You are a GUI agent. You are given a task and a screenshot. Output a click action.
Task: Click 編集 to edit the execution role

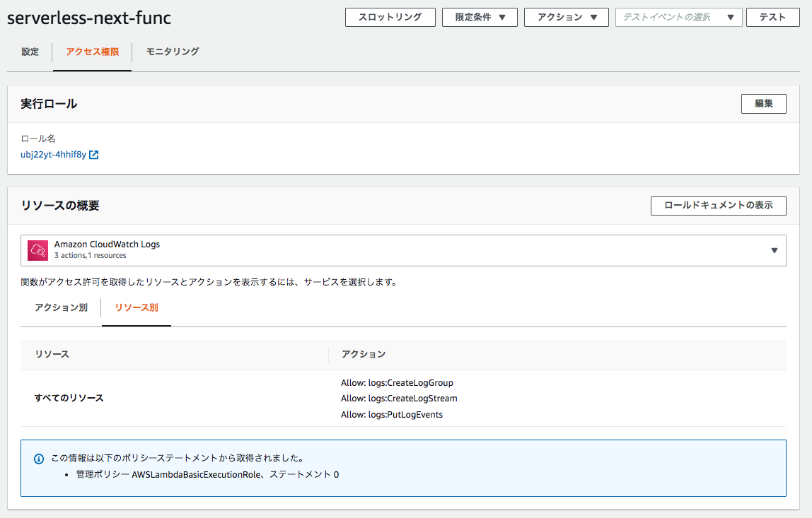[763, 103]
